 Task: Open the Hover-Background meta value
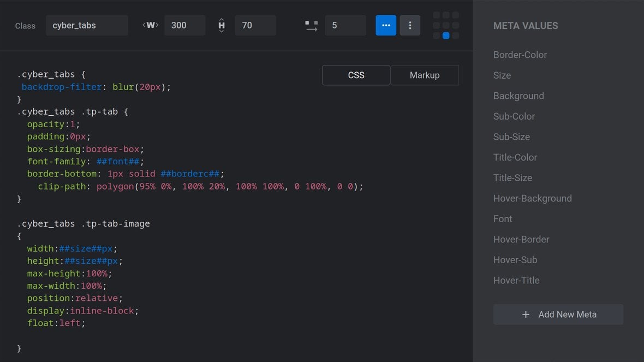(x=532, y=198)
